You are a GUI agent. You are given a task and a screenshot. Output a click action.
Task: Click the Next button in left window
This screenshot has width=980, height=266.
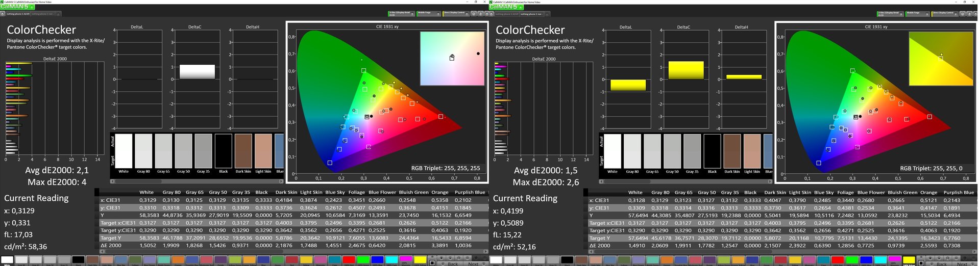[x=474, y=263]
